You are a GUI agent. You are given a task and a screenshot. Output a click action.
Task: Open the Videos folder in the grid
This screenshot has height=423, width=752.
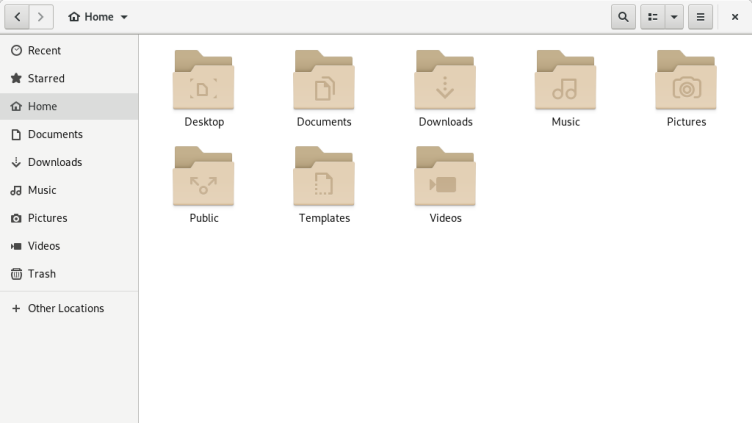(445, 177)
